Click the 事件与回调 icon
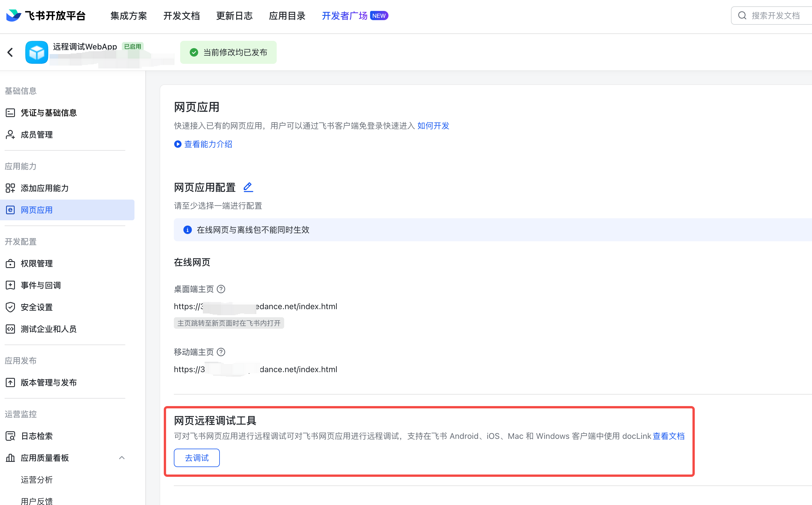Viewport: 812px width, 505px height. coord(10,285)
